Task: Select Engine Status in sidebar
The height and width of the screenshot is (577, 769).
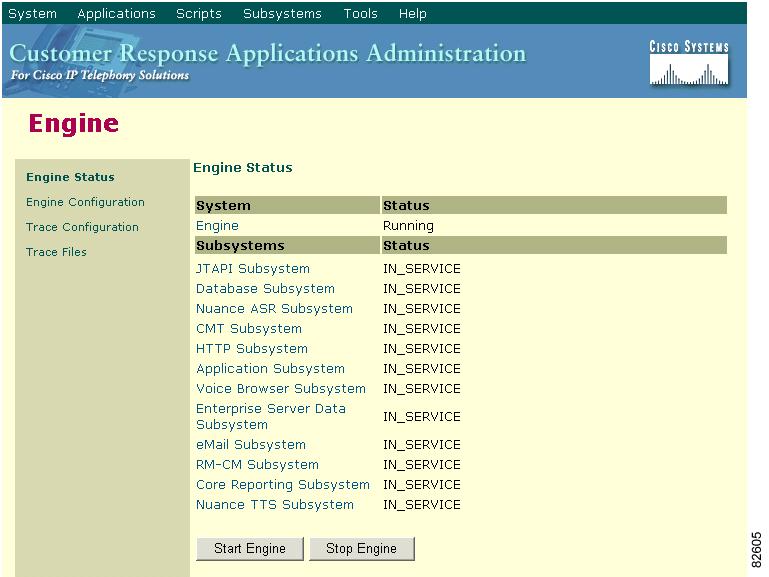Action: 70,177
